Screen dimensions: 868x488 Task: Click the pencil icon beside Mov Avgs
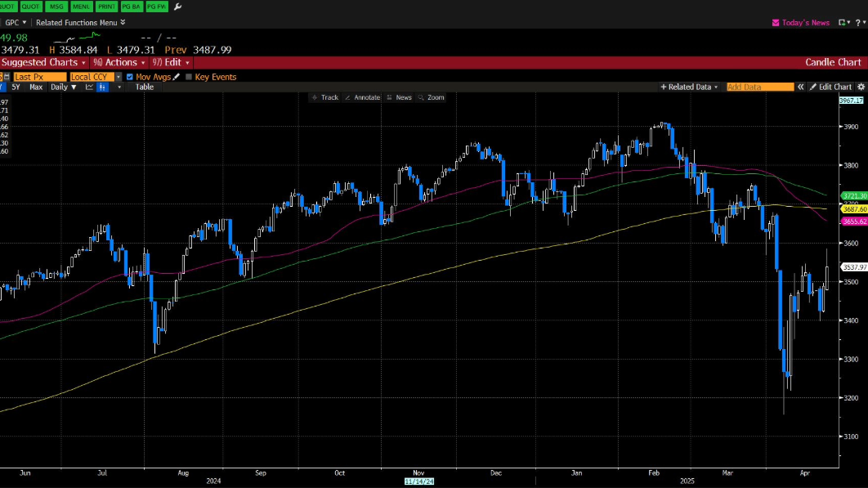point(177,77)
